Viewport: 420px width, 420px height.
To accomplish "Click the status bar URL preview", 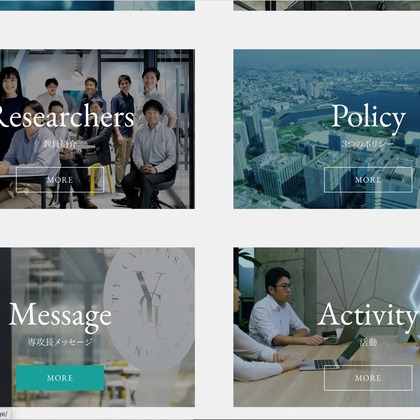I will pyautogui.click(x=4, y=414).
